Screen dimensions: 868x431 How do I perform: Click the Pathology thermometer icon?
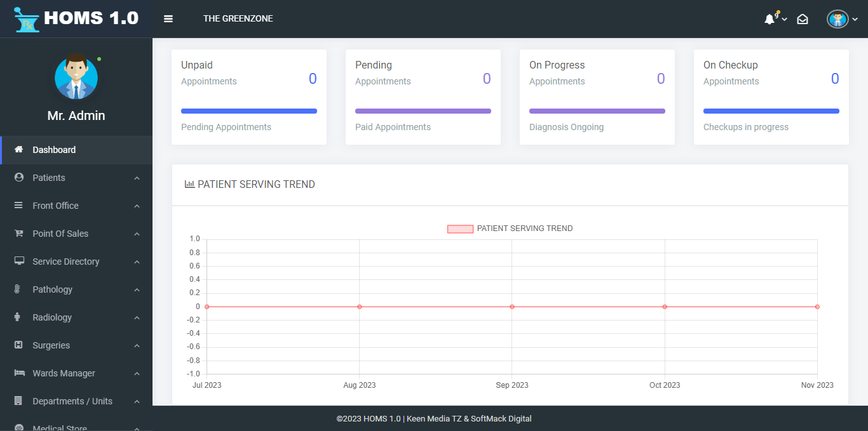pyautogui.click(x=18, y=289)
